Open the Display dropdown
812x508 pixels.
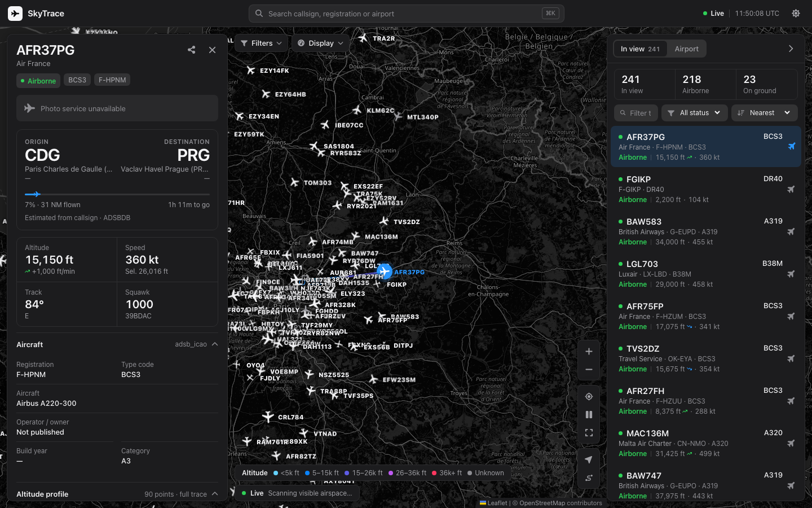[320, 43]
